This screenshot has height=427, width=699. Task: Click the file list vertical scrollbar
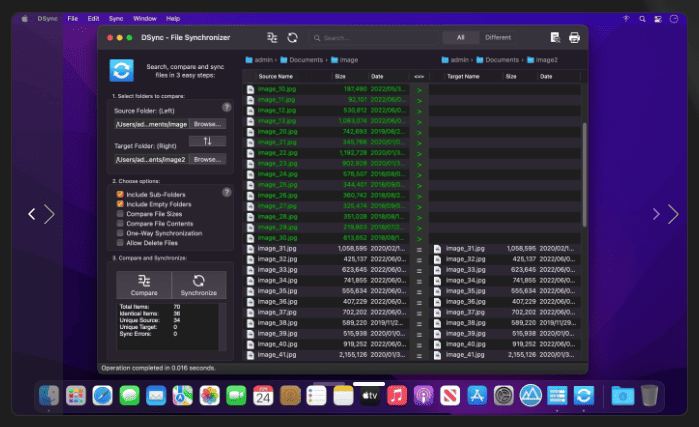click(584, 174)
